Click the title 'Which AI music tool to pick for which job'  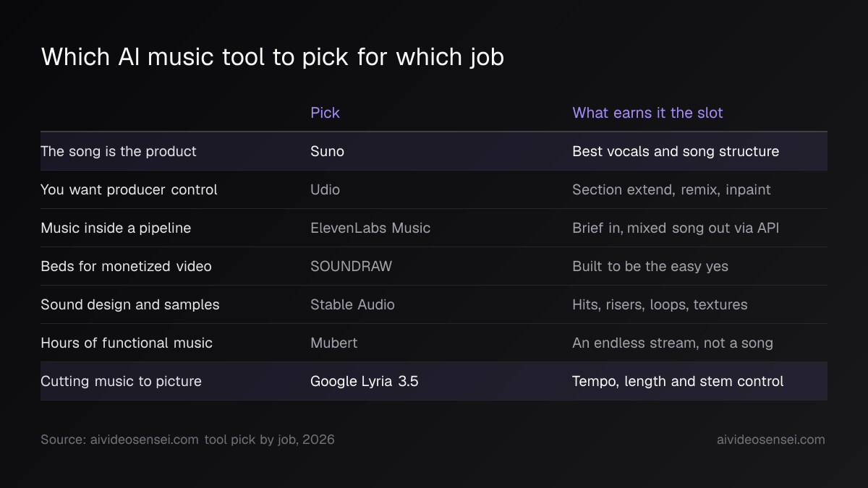click(273, 57)
